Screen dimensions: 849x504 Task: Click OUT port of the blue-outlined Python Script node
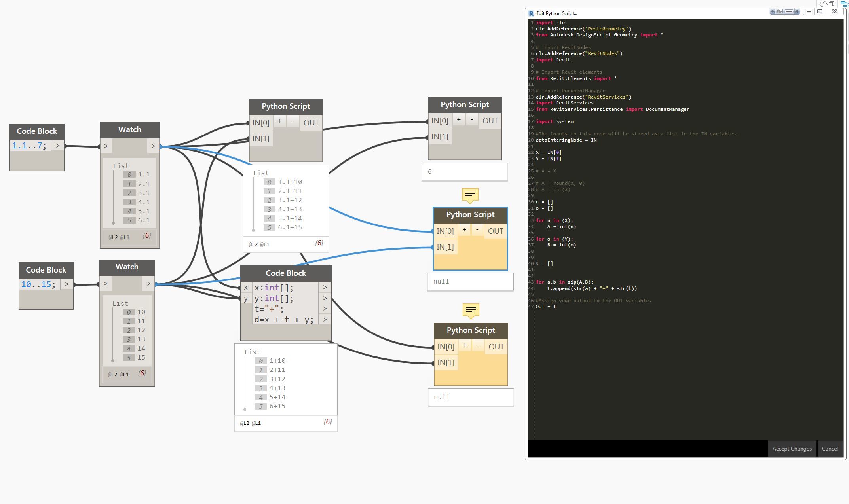pyautogui.click(x=496, y=231)
